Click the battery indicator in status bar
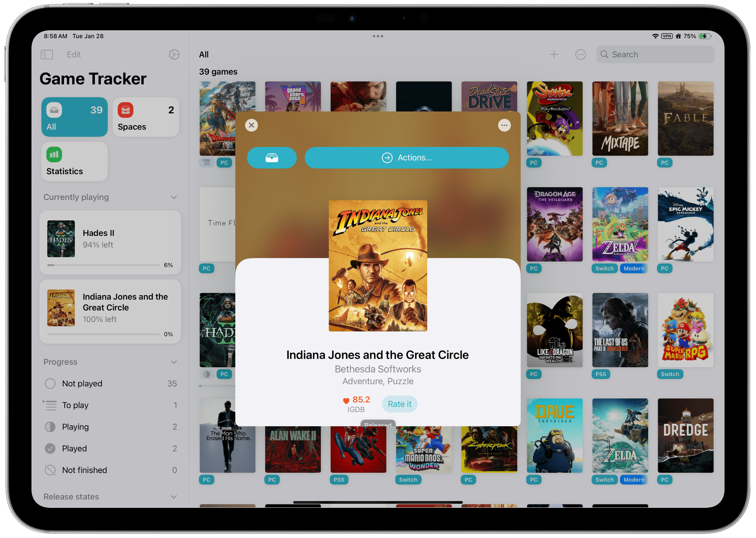 click(705, 36)
